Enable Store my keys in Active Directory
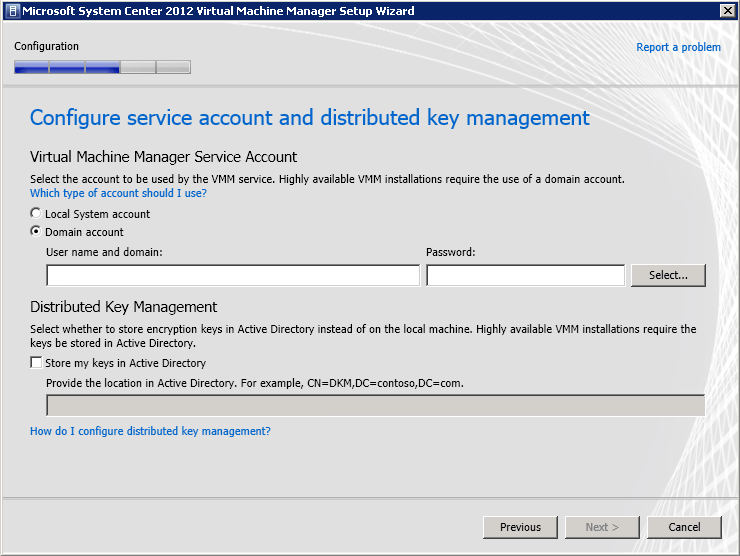 click(37, 363)
